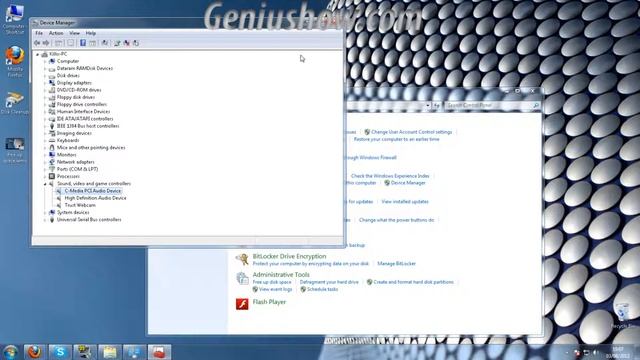The width and height of the screenshot is (640, 360).
Task: Select High Definition Audio Device
Action: pos(96,198)
